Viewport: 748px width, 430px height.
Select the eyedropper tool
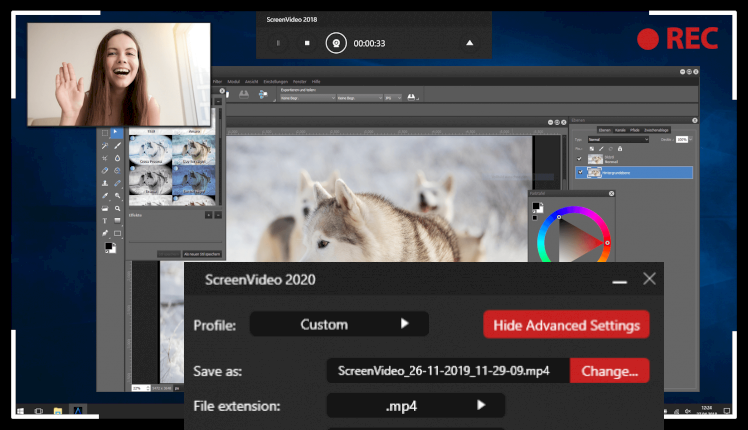[x=105, y=196]
